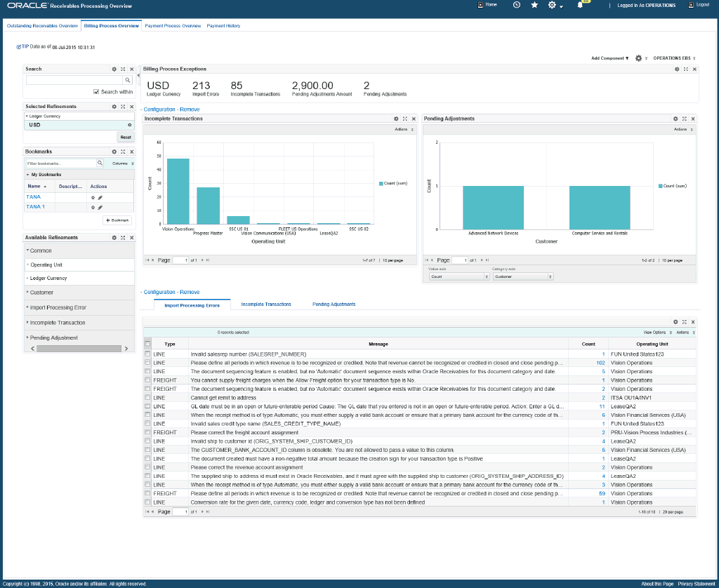Click the edit pencil icon for TANA bookmark

click(100, 198)
